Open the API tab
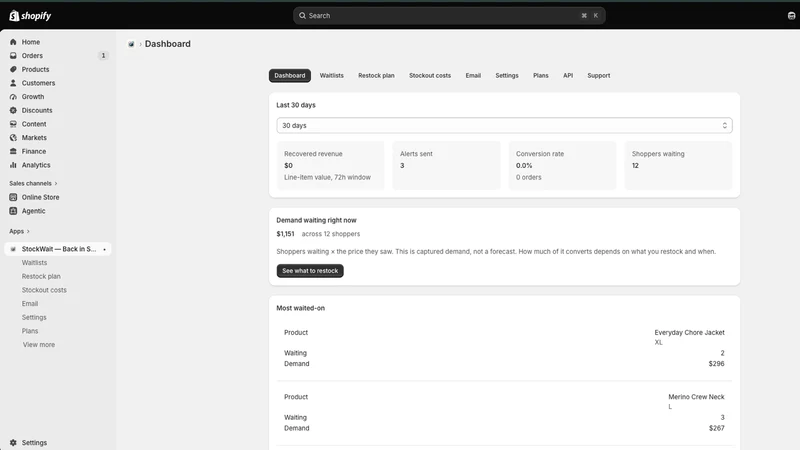 tap(568, 76)
